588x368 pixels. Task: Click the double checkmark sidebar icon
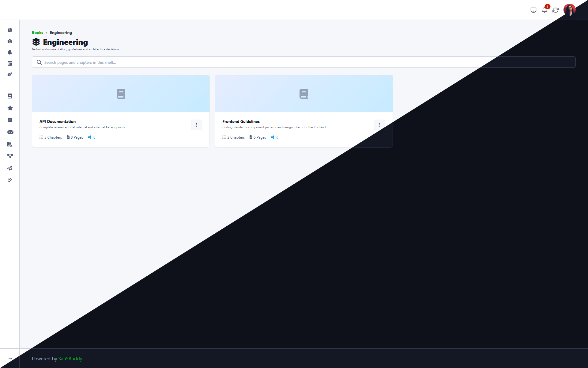coord(10,180)
